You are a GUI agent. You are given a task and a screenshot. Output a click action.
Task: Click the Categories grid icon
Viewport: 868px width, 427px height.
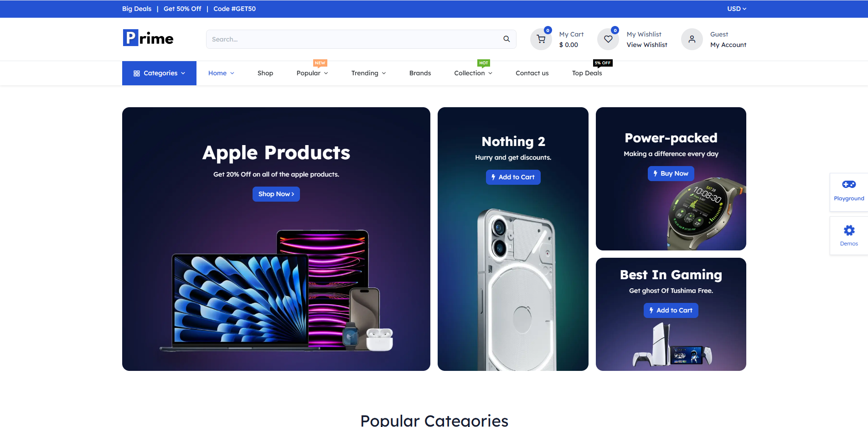click(x=136, y=73)
